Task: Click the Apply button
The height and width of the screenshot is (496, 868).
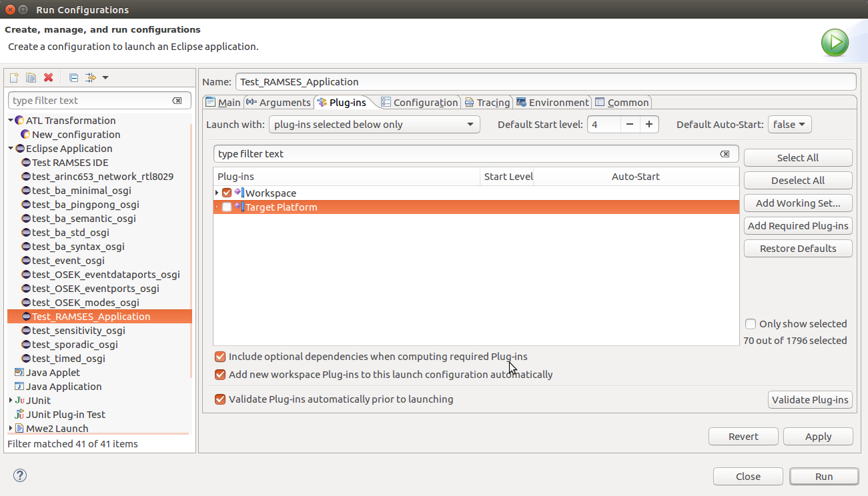Action: coord(818,437)
